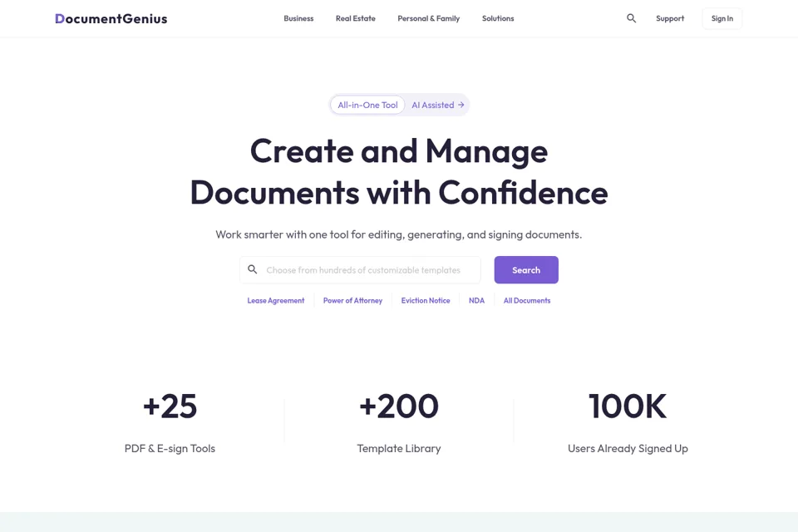Open the Real Estate menu
Image resolution: width=798 pixels, height=532 pixels.
[356, 18]
